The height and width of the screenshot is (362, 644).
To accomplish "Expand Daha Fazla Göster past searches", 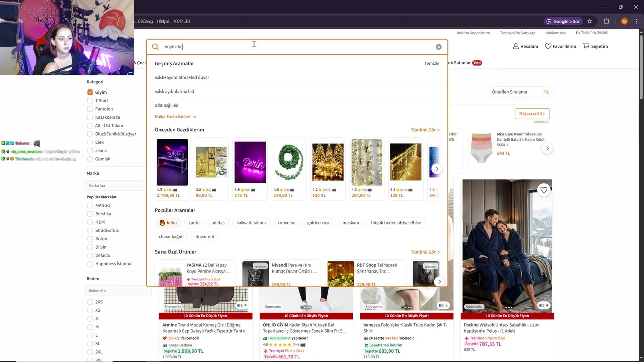I will point(175,117).
